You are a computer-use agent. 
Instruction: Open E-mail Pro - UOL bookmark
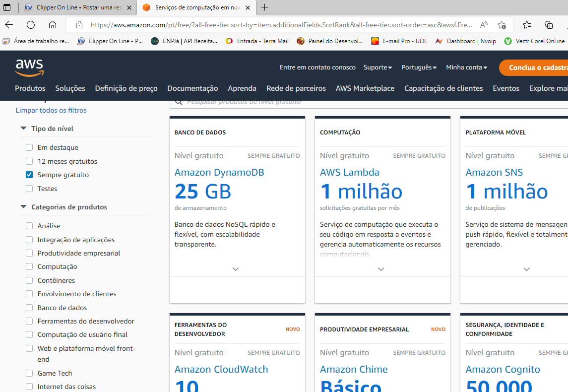click(399, 41)
